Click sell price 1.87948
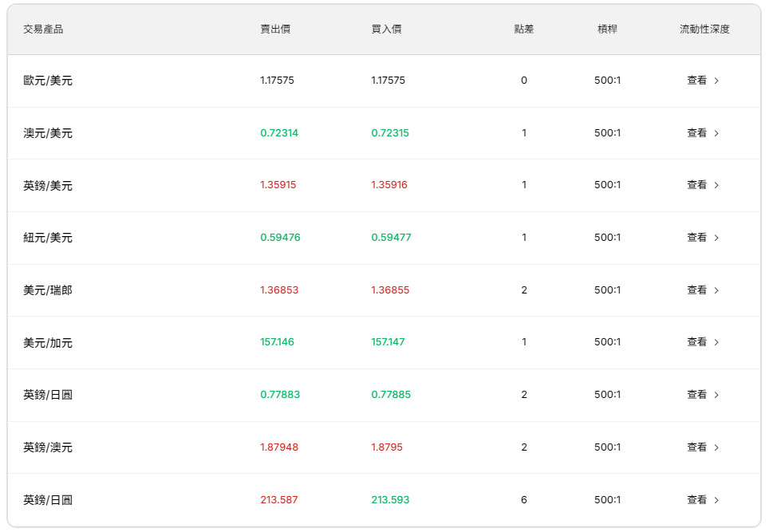This screenshot has height=532, width=769. [x=279, y=447]
